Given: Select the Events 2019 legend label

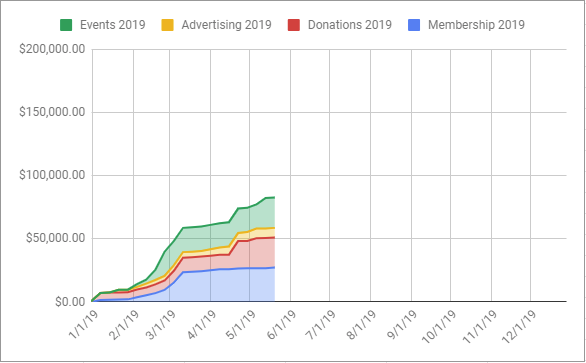Looking at the screenshot, I should [112, 25].
